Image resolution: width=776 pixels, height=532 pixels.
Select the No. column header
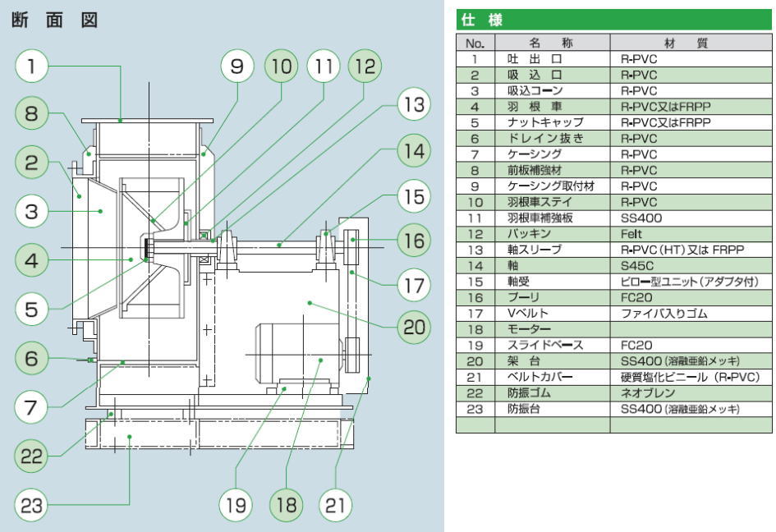(x=475, y=43)
